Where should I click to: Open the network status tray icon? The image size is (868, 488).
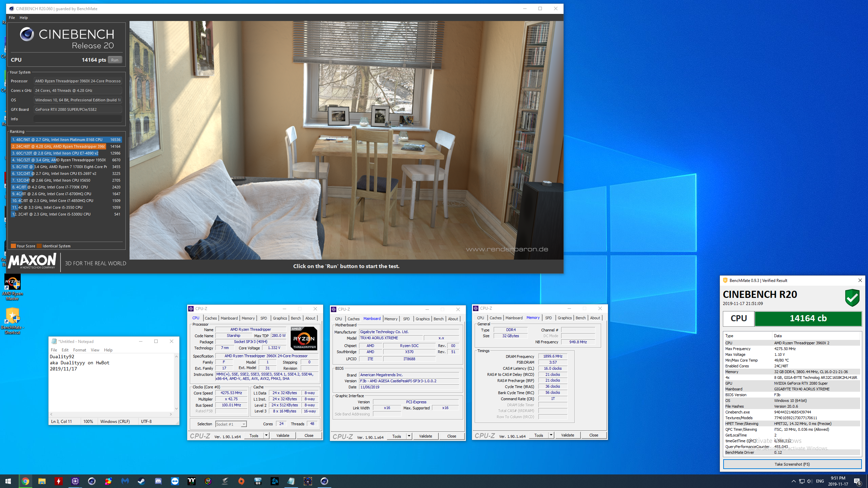point(802,481)
